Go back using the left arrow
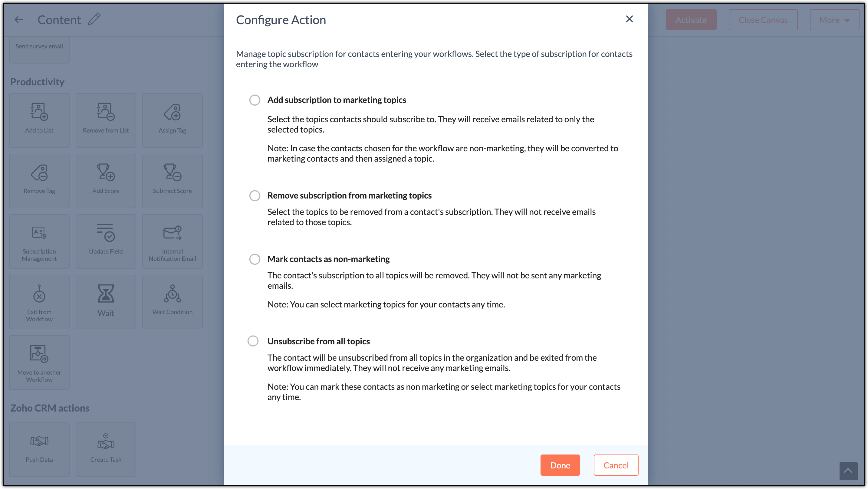 [x=19, y=20]
